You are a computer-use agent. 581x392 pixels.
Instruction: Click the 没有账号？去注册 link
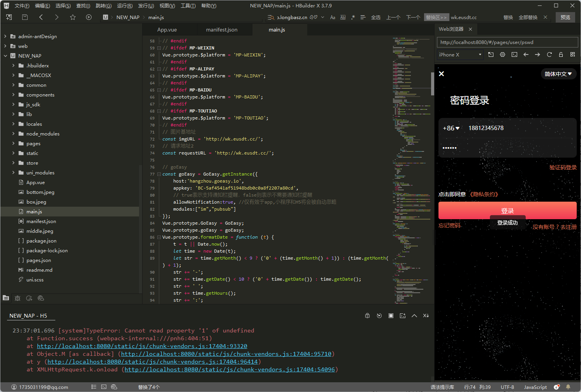pos(555,227)
